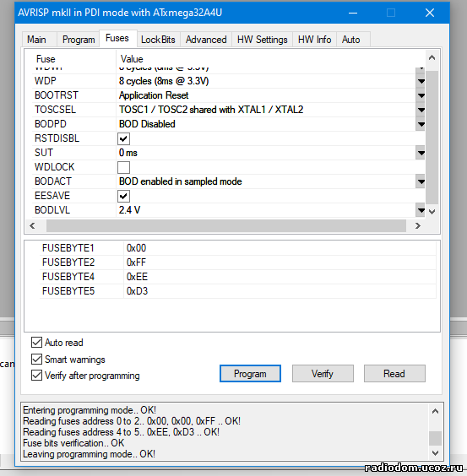Image resolution: width=467 pixels, height=476 pixels.
Task: Switch to the Advanced tab
Action: [x=206, y=40]
